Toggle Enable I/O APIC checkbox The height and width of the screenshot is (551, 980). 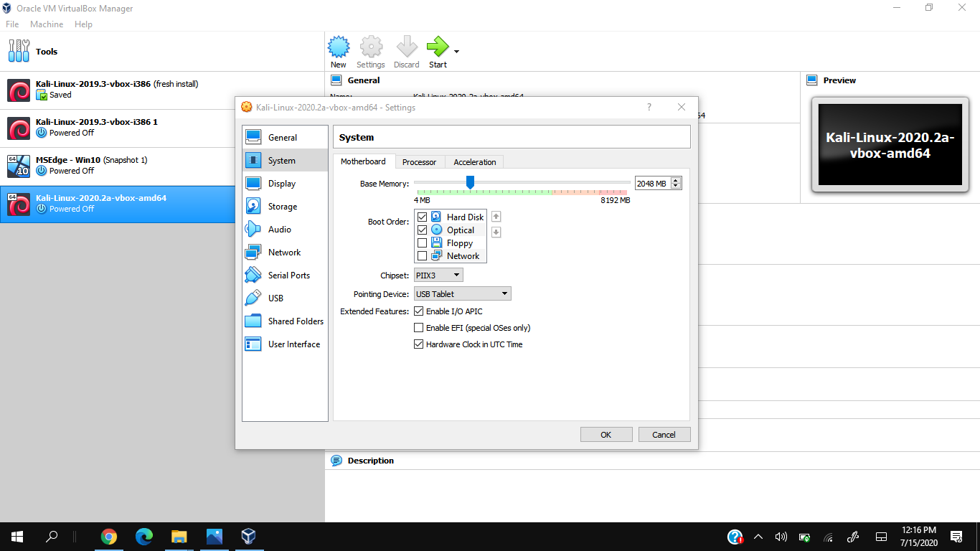click(x=419, y=311)
